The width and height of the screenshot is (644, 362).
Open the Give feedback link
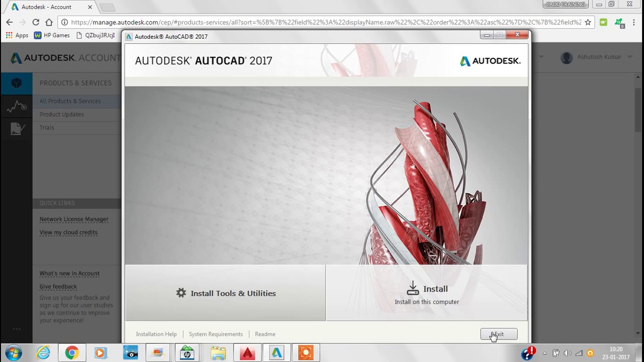coord(58,287)
